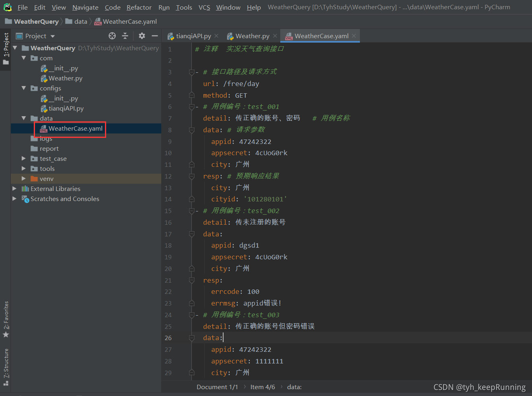Select the report folder

point(45,148)
